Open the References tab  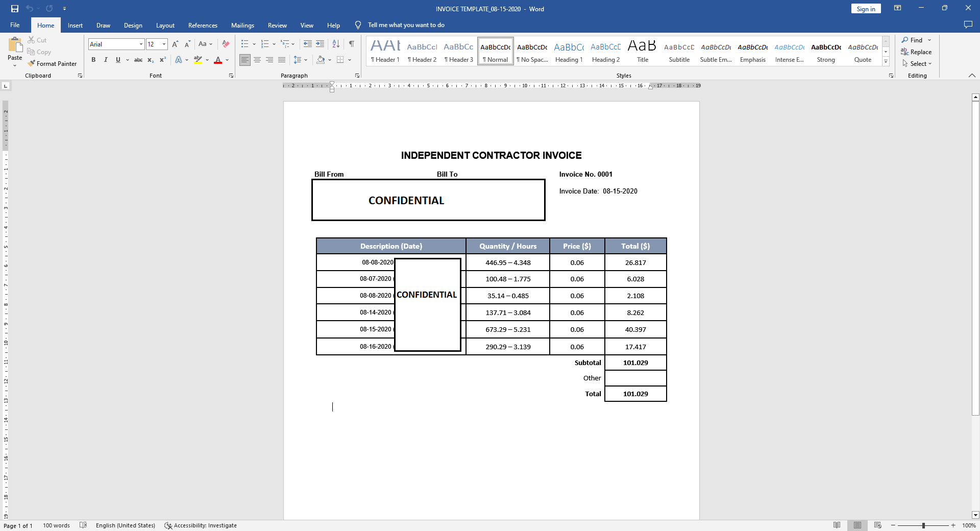point(203,25)
